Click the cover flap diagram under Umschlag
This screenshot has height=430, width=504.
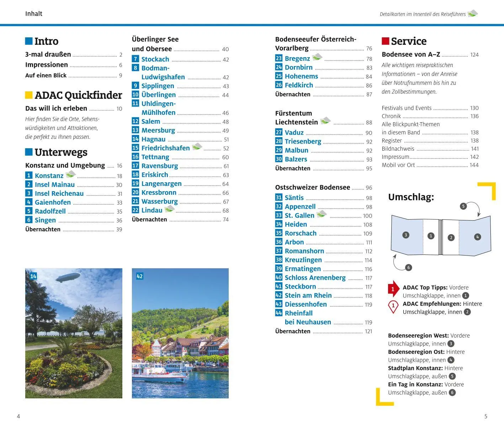(x=441, y=235)
